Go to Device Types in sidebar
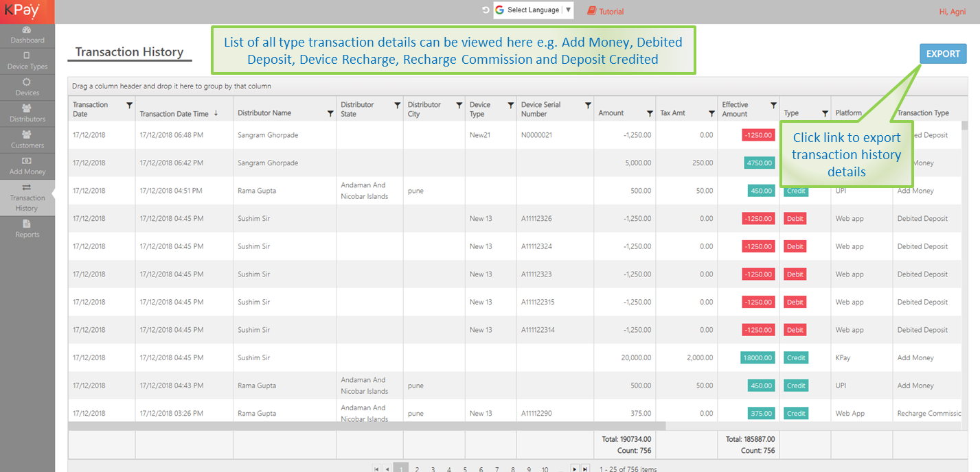 tap(27, 62)
